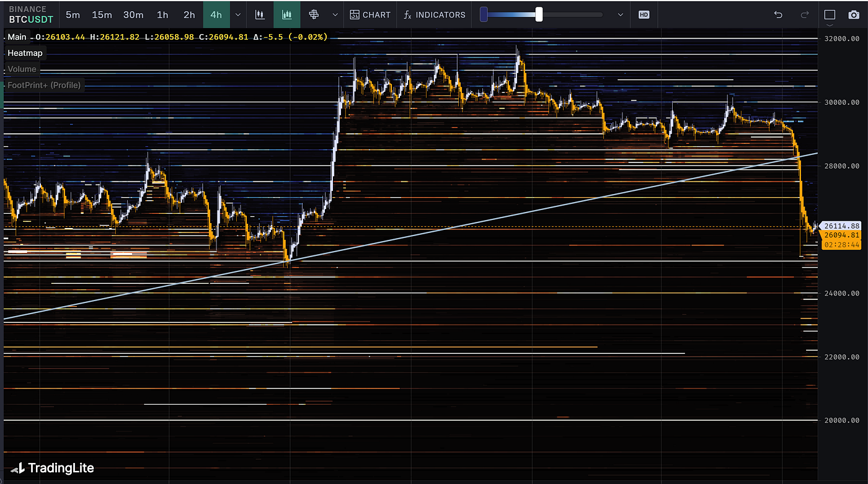This screenshot has height=484, width=868.
Task: Click the 26094.81 current price label
Action: click(842, 235)
